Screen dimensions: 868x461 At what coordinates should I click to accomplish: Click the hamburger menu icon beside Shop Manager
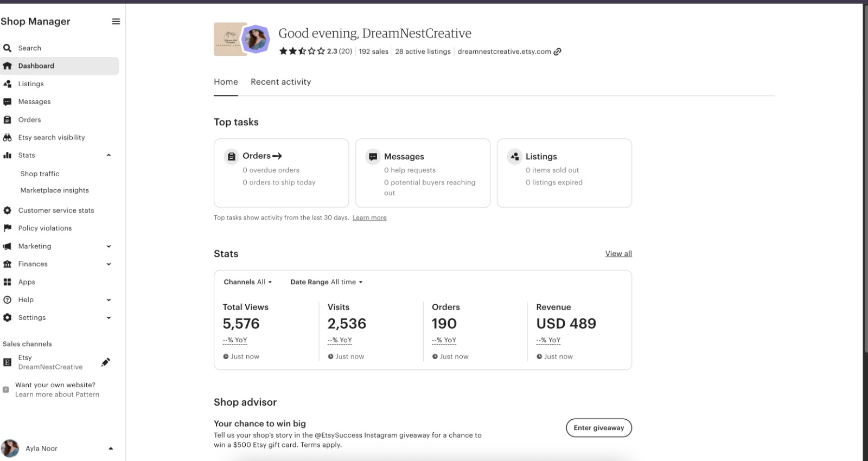[x=116, y=21]
